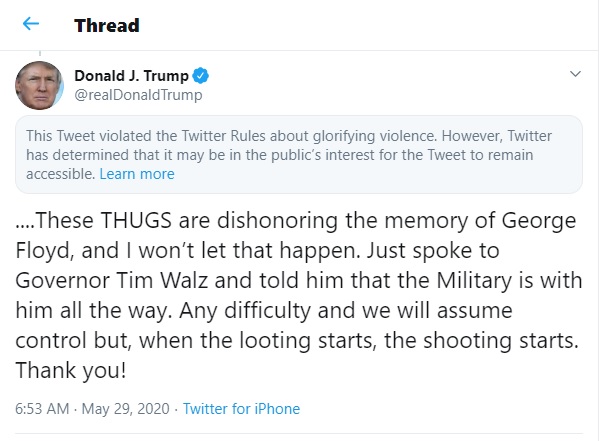Open the Learn more link
Screen dimensions: 605x441
tap(137, 174)
